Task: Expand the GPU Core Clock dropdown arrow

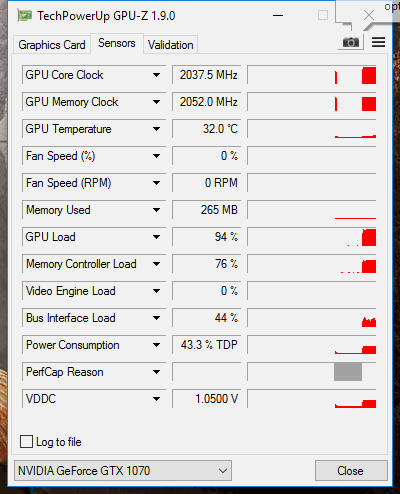Action: [x=156, y=75]
